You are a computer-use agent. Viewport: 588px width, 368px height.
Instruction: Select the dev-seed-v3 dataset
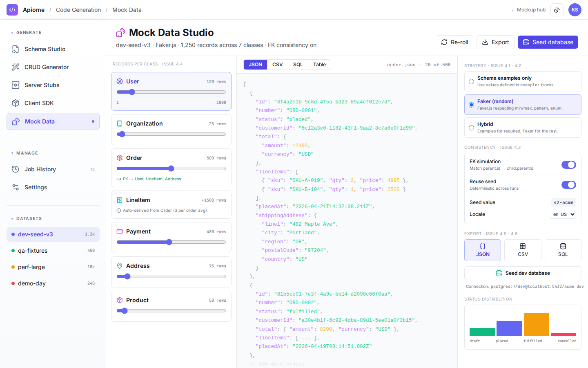[x=53, y=234]
